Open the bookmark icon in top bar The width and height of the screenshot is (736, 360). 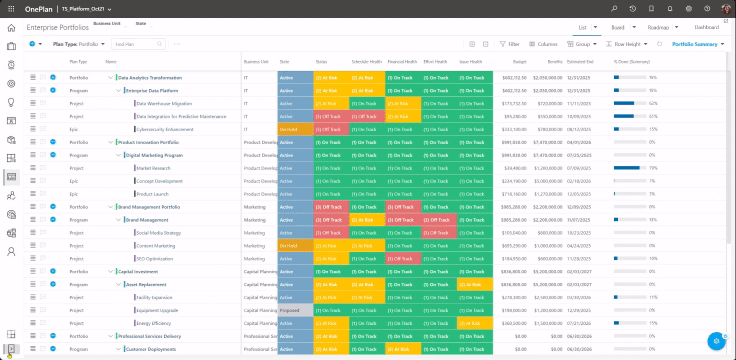point(651,9)
